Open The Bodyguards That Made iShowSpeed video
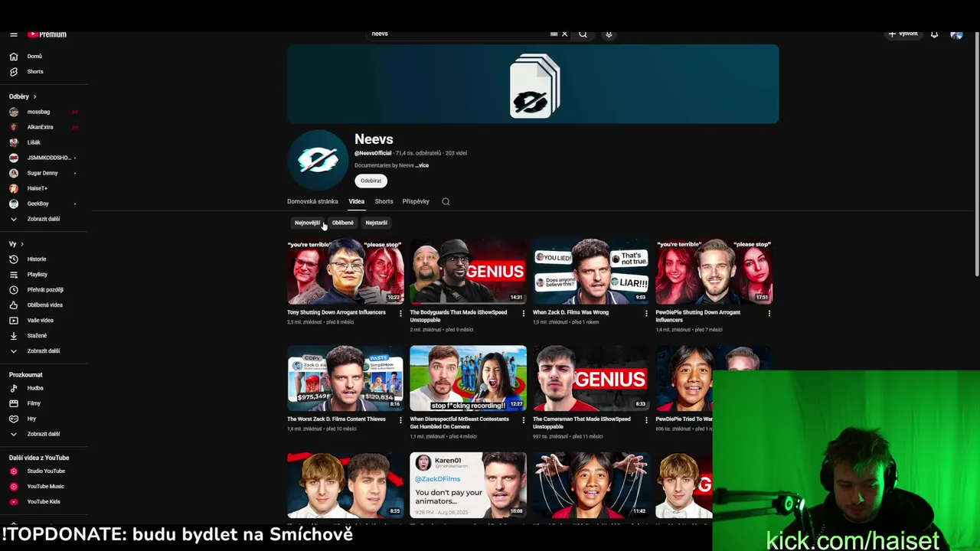Image resolution: width=980 pixels, height=551 pixels. 468,272
